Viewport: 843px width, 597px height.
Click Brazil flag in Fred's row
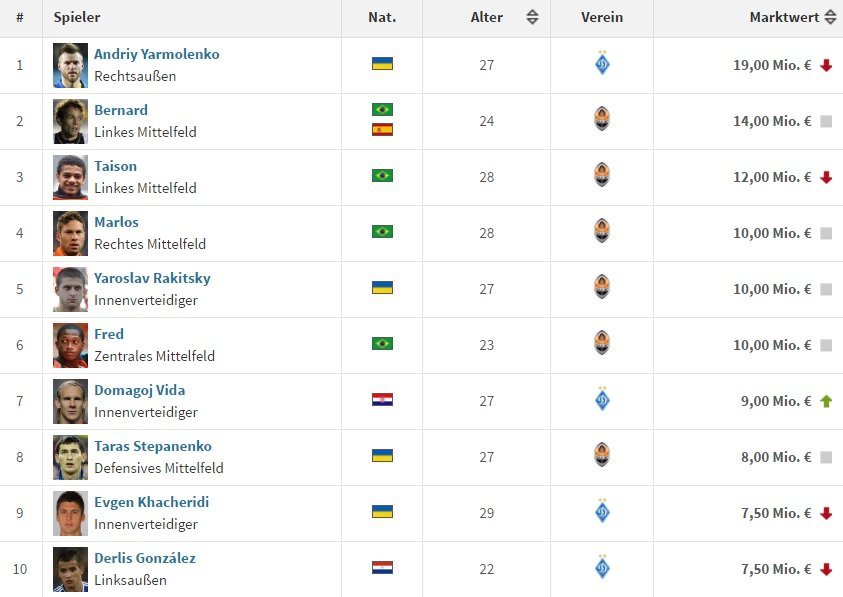point(382,343)
